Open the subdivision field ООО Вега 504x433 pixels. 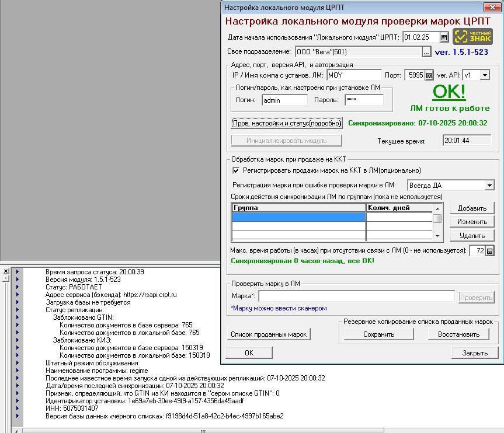point(358,52)
